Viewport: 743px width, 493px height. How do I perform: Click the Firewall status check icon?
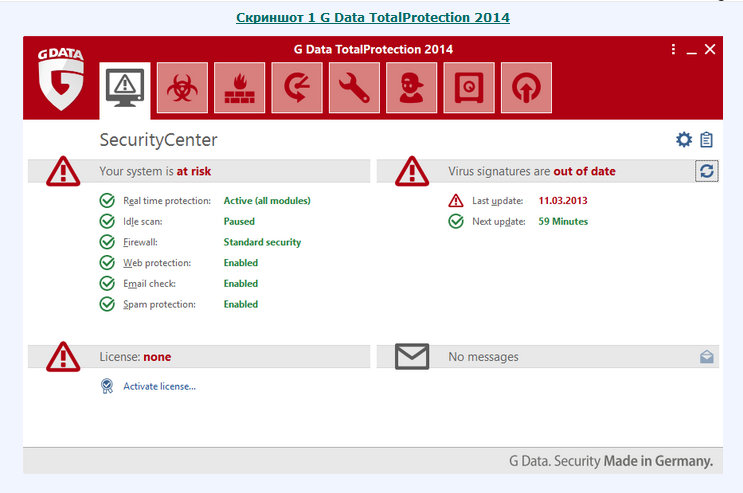pyautogui.click(x=107, y=242)
